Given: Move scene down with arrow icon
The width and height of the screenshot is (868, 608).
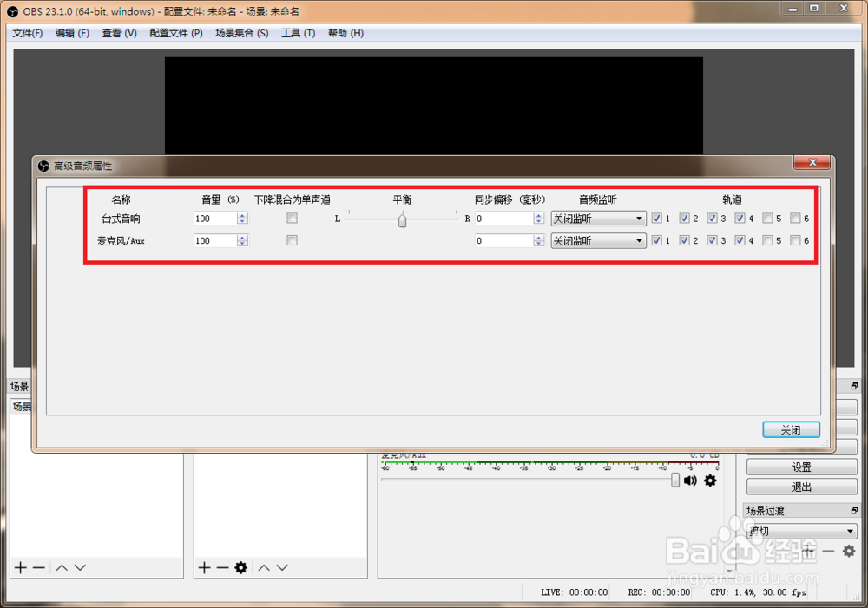Looking at the screenshot, I should click(x=80, y=567).
